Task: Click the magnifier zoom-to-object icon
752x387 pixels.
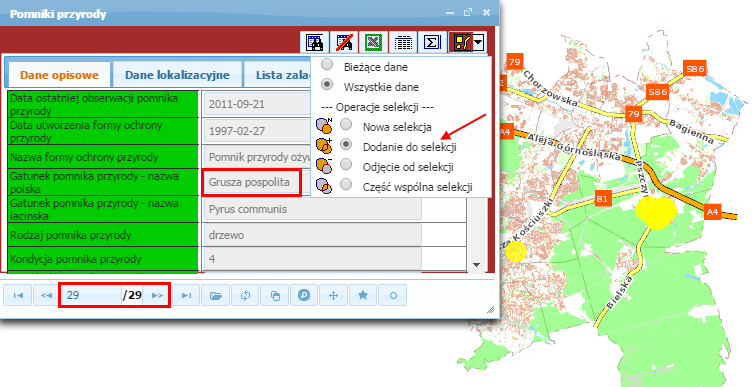Action: click(x=304, y=295)
